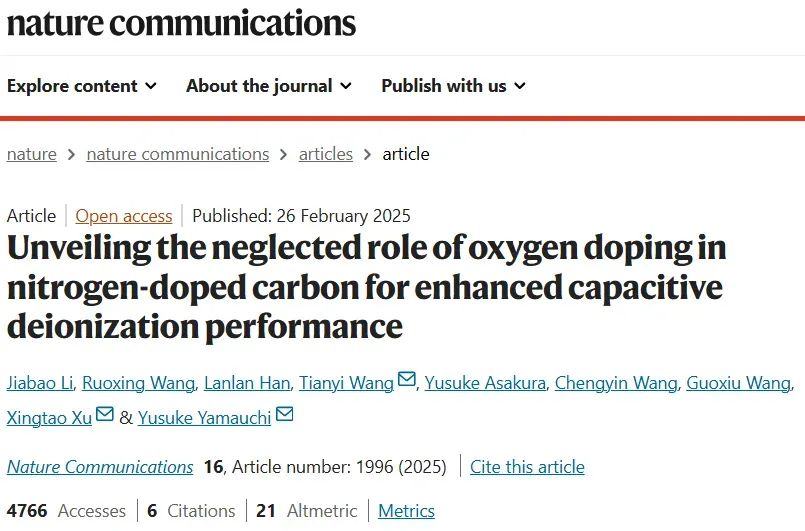This screenshot has height=531, width=805.
Task: Click the Open access link
Action: coord(124,216)
